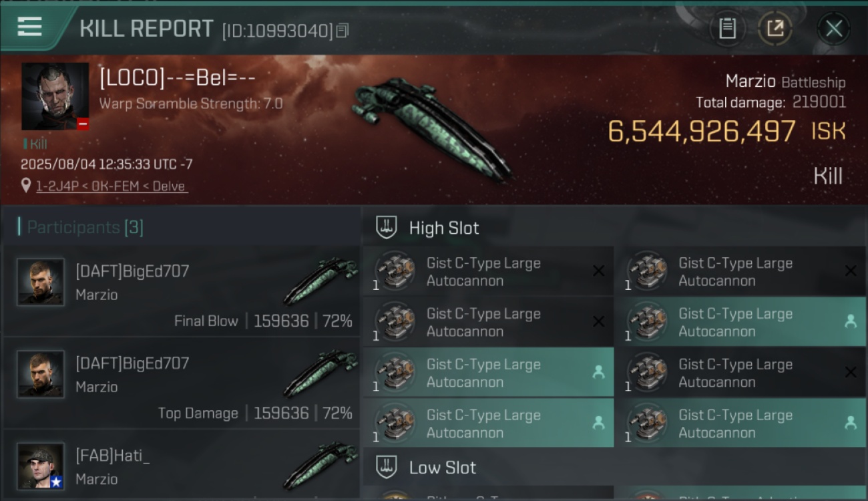Click the Low Slot section icon
Screen dimensions: 868x501
[387, 468]
